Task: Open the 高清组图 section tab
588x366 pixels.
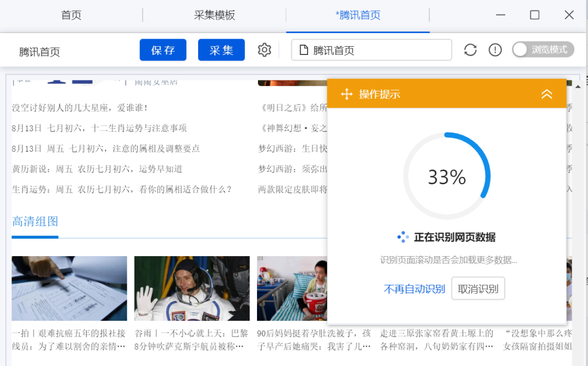Action: [35, 221]
